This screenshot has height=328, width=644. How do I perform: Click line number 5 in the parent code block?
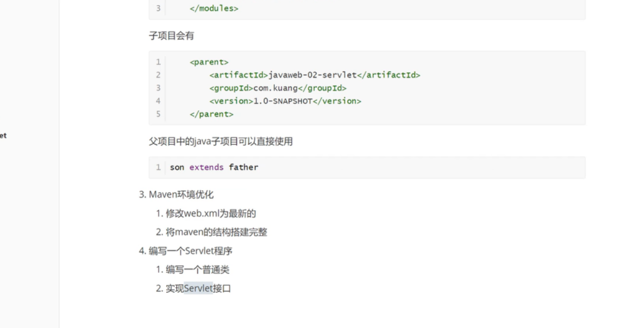(158, 114)
